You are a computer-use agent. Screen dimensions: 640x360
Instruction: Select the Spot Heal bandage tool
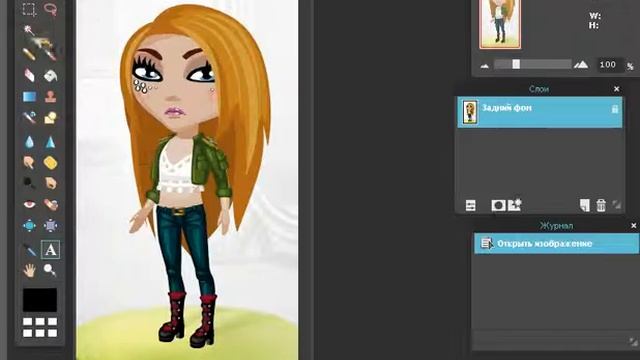pyautogui.click(x=50, y=204)
